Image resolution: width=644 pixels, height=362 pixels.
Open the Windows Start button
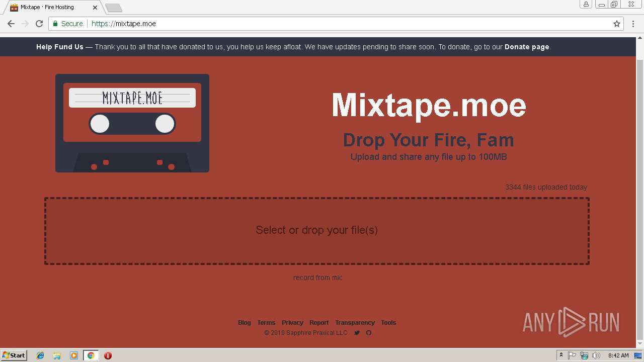click(14, 355)
